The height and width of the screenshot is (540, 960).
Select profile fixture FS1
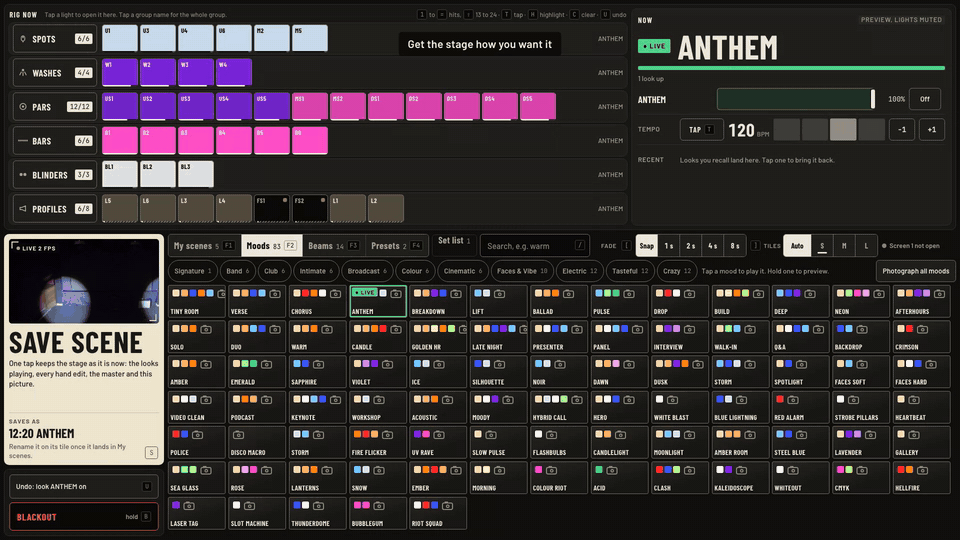coord(272,208)
